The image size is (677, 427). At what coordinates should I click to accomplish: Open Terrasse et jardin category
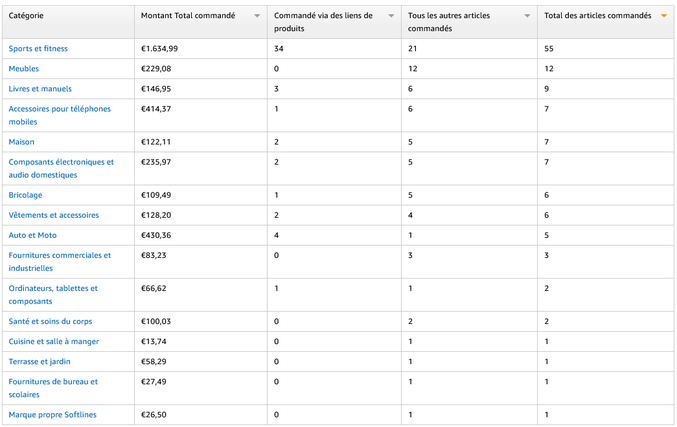pos(39,361)
